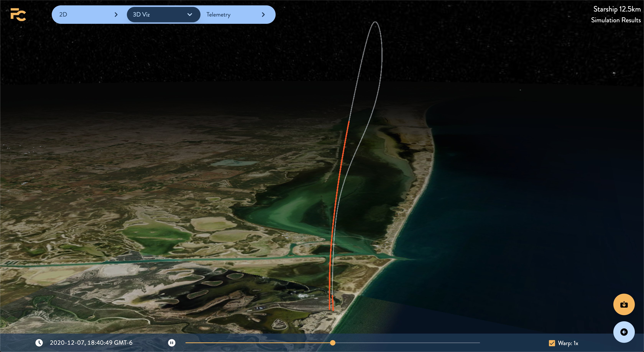Open the Telemetry tab
This screenshot has width=644, height=352.
(218, 15)
